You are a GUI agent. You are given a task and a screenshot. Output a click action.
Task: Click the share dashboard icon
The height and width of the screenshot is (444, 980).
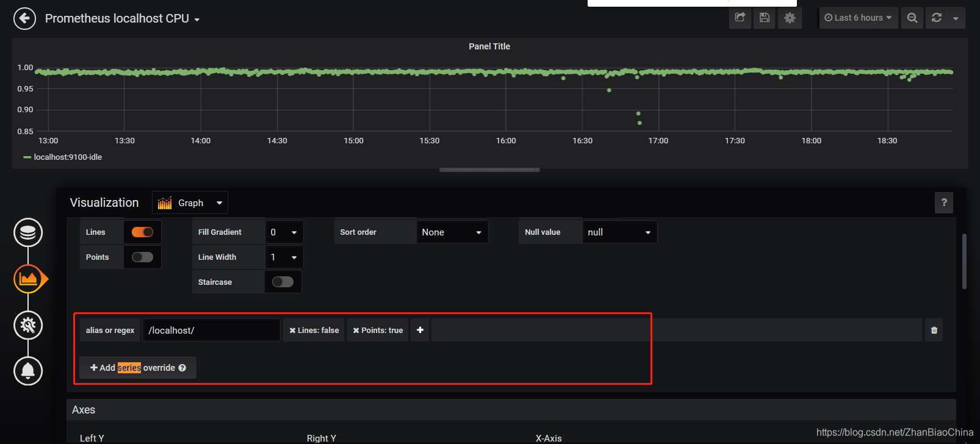[x=740, y=18]
